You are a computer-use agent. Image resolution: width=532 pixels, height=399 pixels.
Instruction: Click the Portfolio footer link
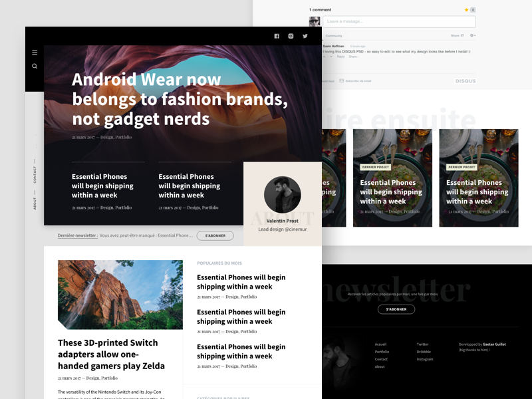coord(382,352)
